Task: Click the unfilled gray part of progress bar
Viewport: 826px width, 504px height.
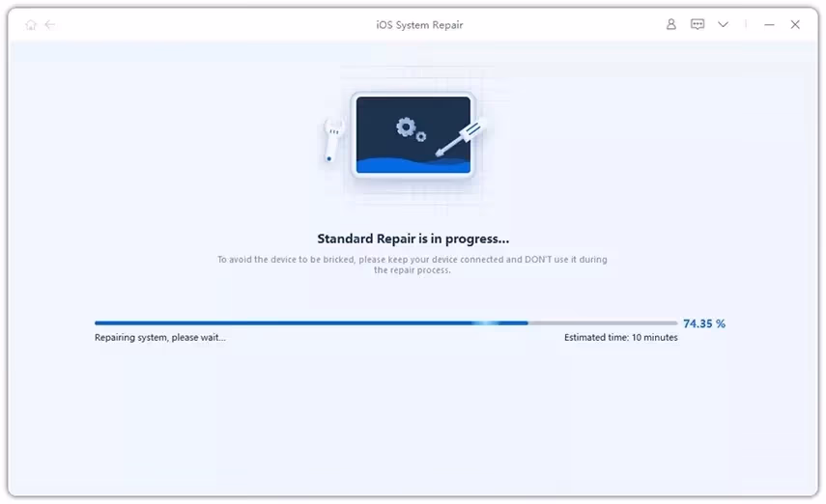Action: pyautogui.click(x=604, y=322)
